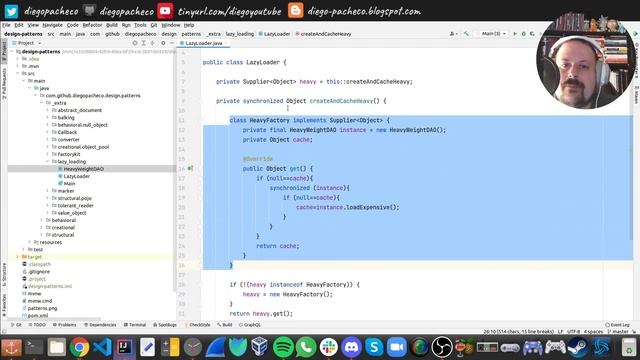Switch to the LazyLoader.java editor tab
Image resolution: width=640 pixels, height=360 pixels.
[203, 43]
